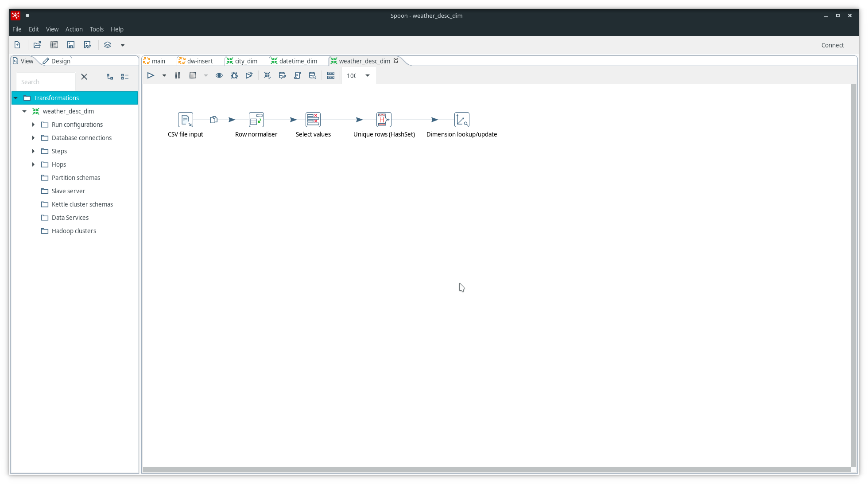This screenshot has width=868, height=484.
Task: Toggle execution results pane icon
Action: (x=331, y=75)
